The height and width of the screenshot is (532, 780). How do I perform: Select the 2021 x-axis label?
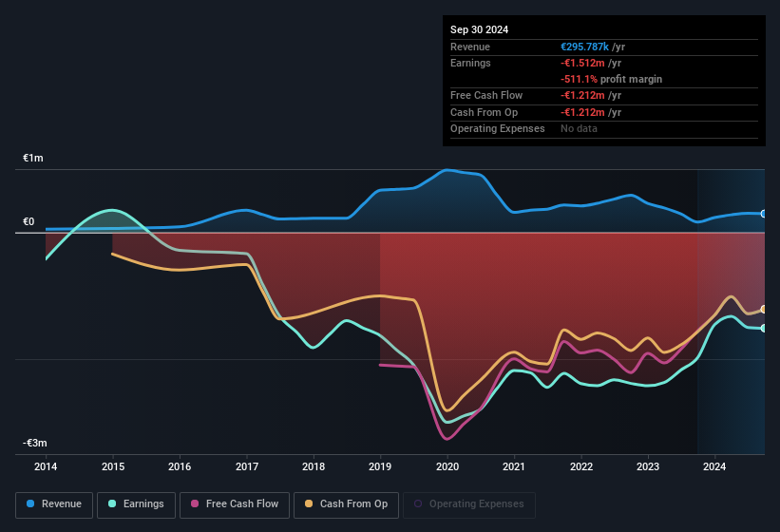click(x=514, y=466)
